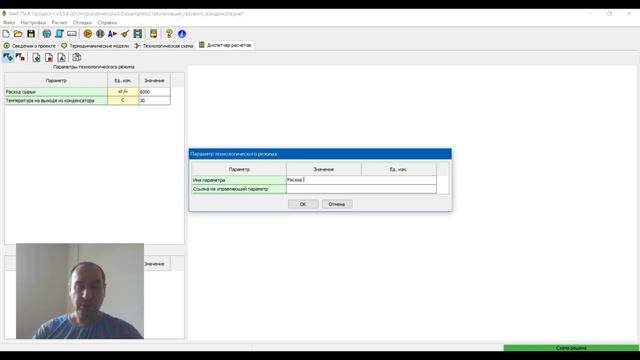Select the Диспетчер расчетов tab

click(x=225, y=45)
